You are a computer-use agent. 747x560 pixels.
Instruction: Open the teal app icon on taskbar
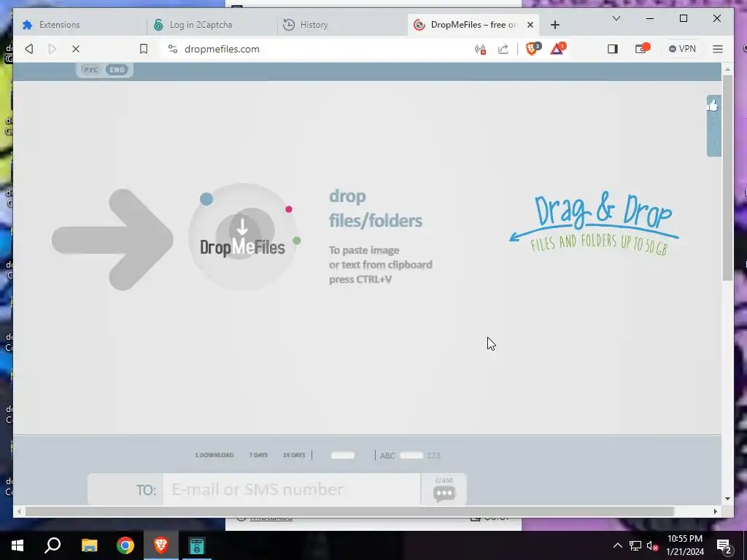click(x=197, y=545)
